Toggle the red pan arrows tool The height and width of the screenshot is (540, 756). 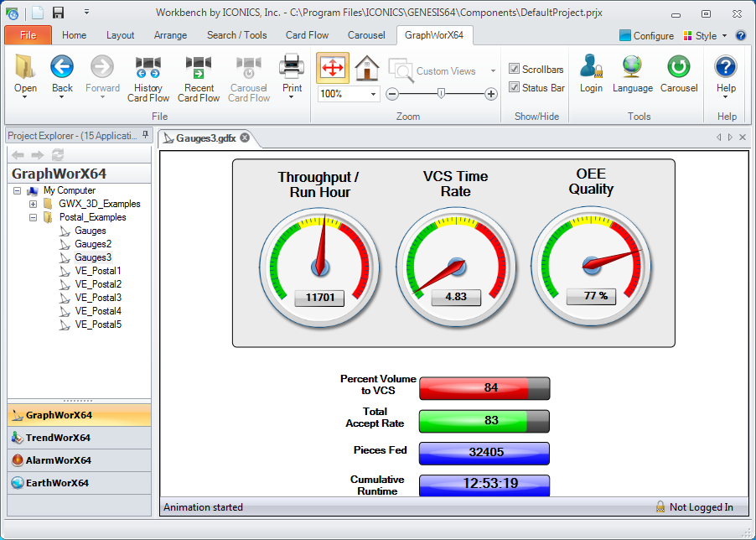point(333,68)
